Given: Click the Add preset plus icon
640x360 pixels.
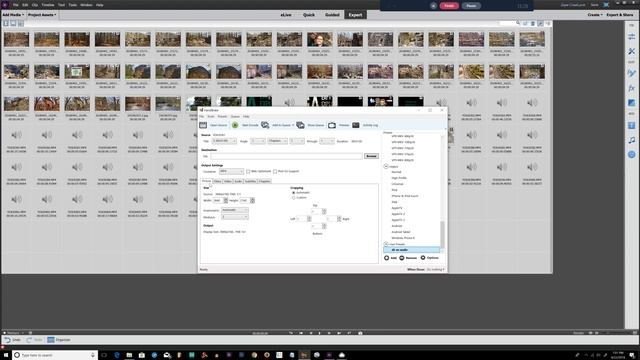Looking at the screenshot, I should [387, 258].
